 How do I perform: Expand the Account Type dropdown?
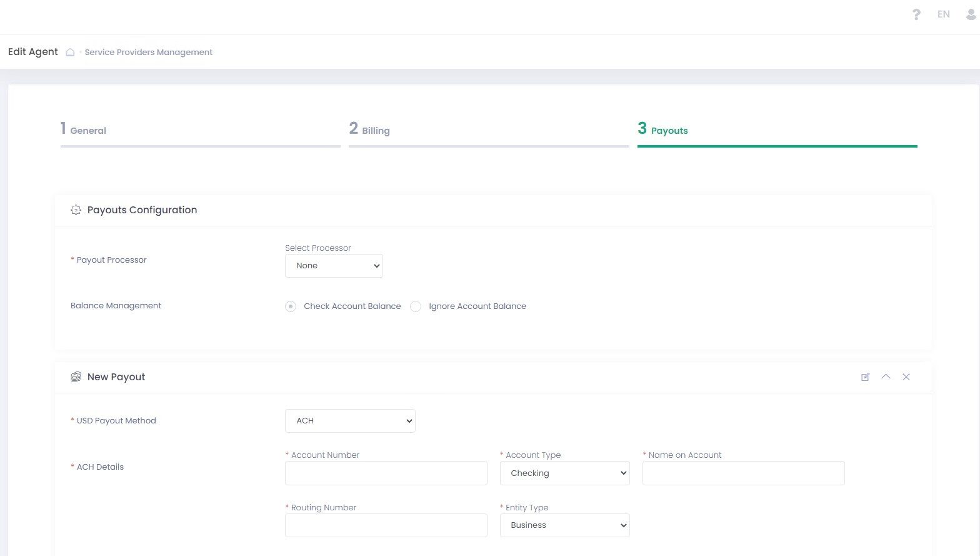tap(564, 473)
